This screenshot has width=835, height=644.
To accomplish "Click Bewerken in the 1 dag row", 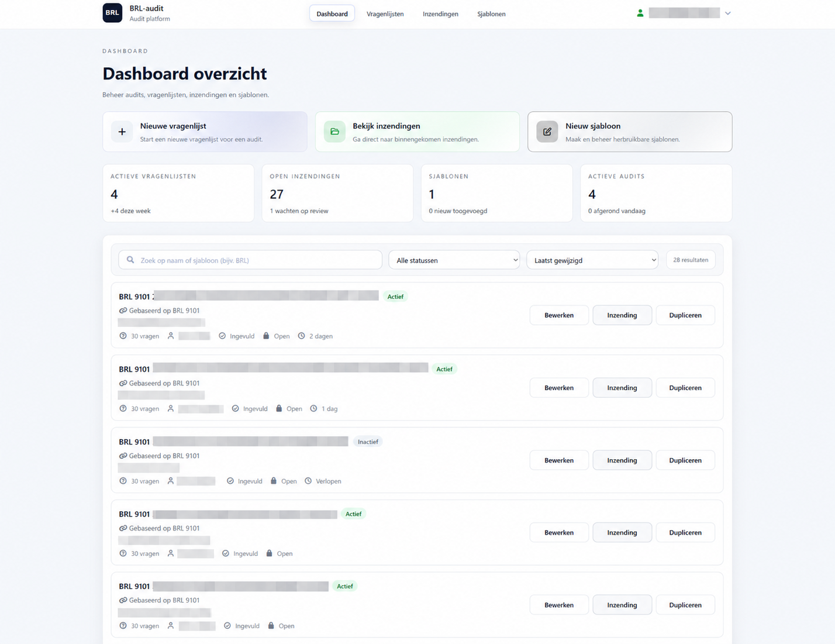I will point(559,387).
